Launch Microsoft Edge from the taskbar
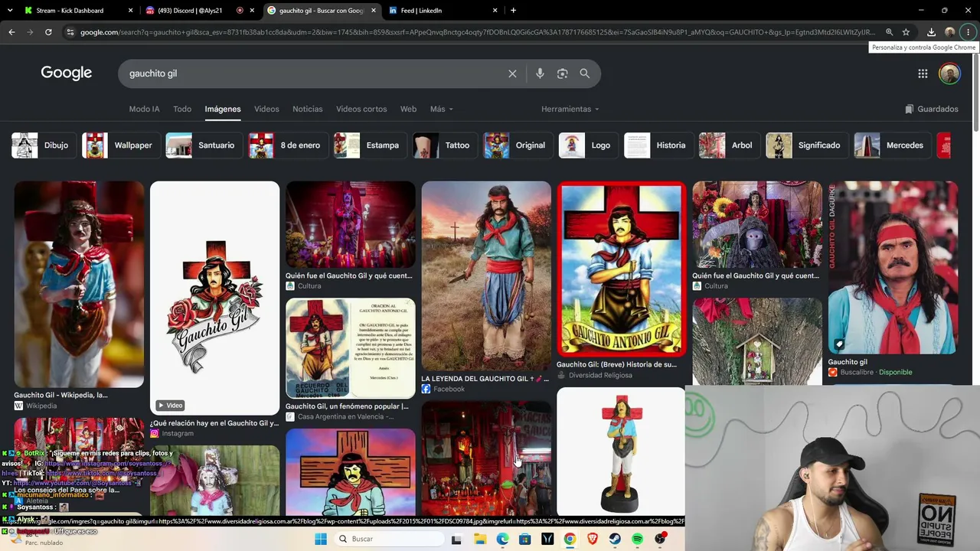The height and width of the screenshot is (551, 980). point(502,539)
